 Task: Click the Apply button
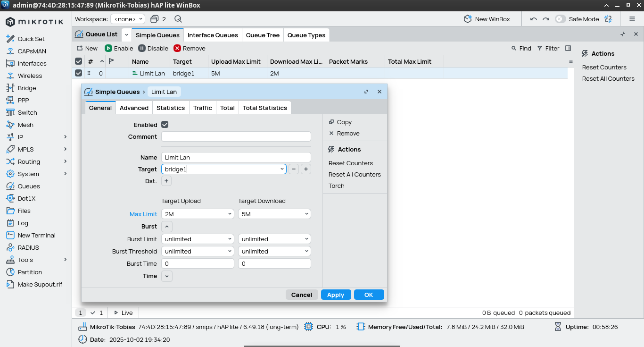point(336,295)
